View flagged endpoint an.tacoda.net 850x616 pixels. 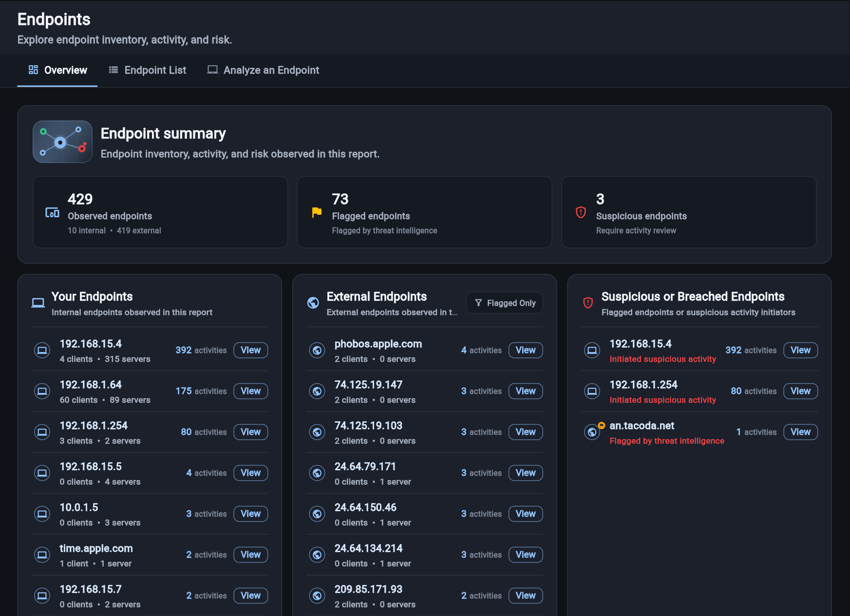tap(801, 432)
